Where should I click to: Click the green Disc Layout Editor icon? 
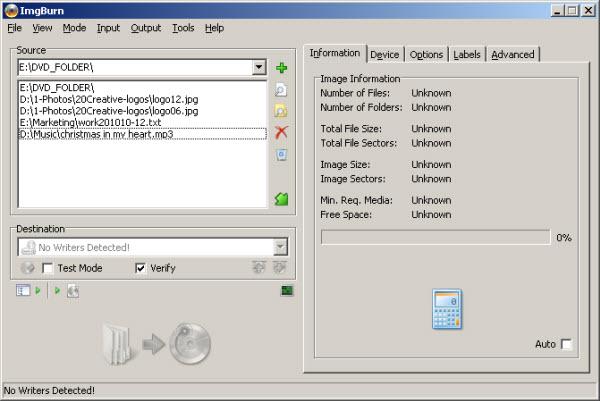281,199
